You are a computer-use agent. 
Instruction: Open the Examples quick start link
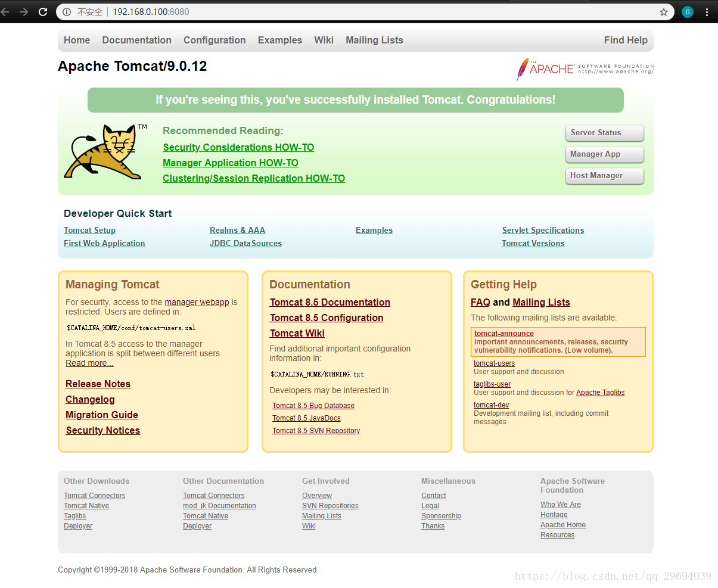374,231
